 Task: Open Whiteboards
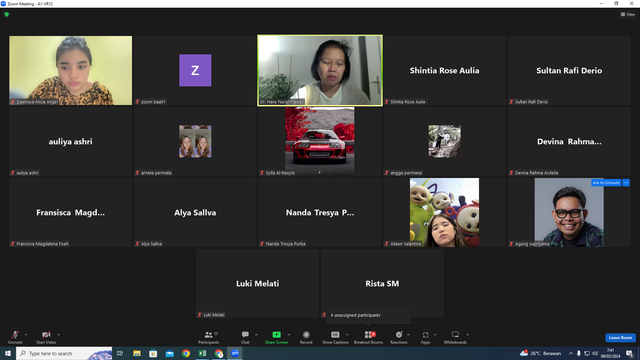455,338
